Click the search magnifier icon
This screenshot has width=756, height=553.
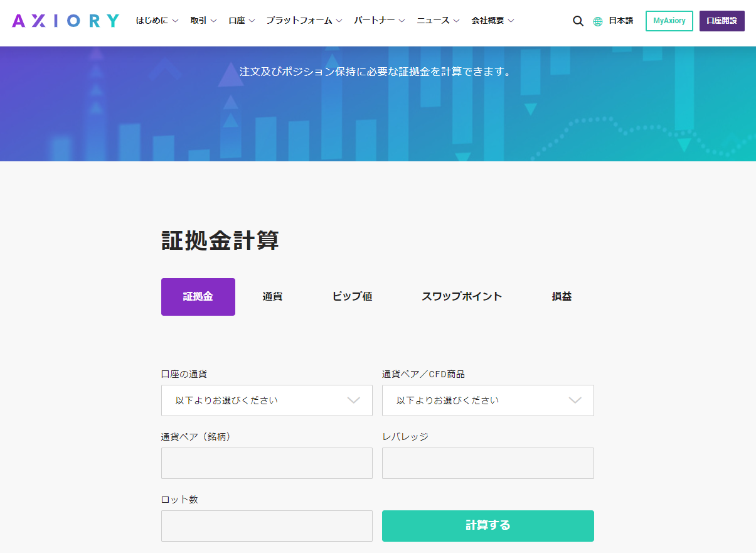click(x=577, y=21)
